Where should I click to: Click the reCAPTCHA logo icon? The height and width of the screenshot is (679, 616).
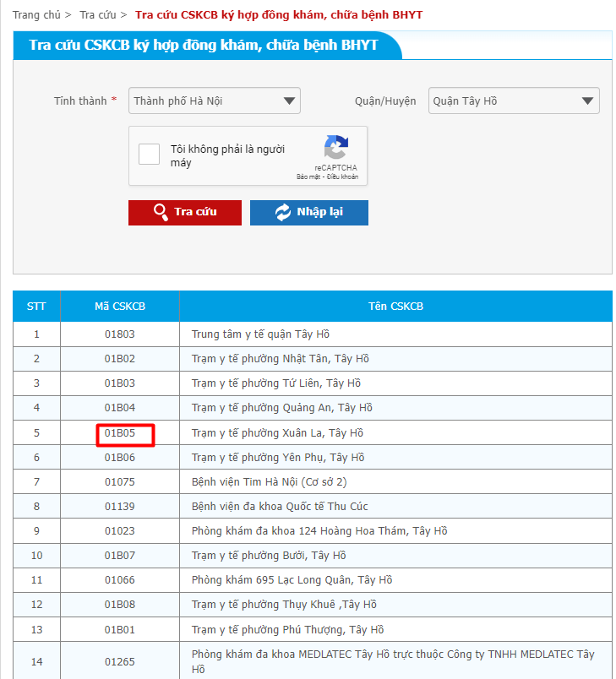click(335, 148)
